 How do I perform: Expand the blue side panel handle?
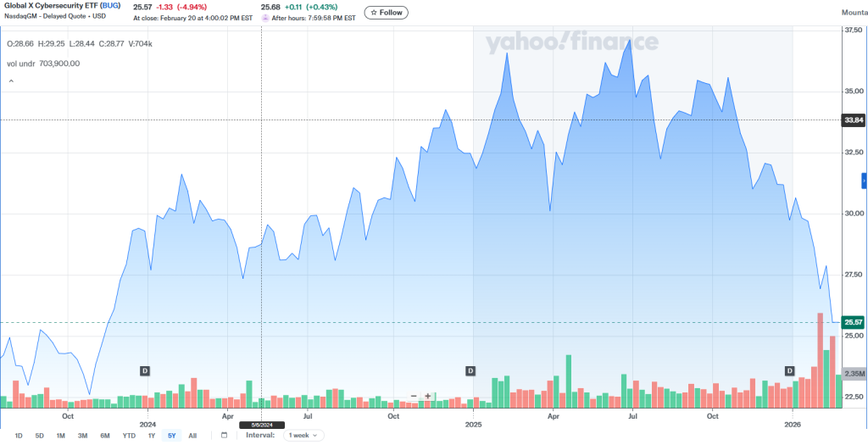(864, 181)
